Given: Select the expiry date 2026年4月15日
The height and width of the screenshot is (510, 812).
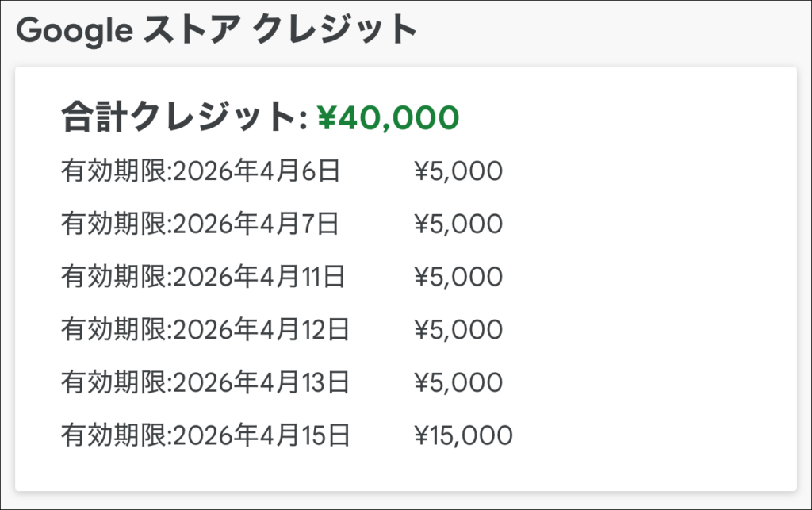Looking at the screenshot, I should [262, 435].
